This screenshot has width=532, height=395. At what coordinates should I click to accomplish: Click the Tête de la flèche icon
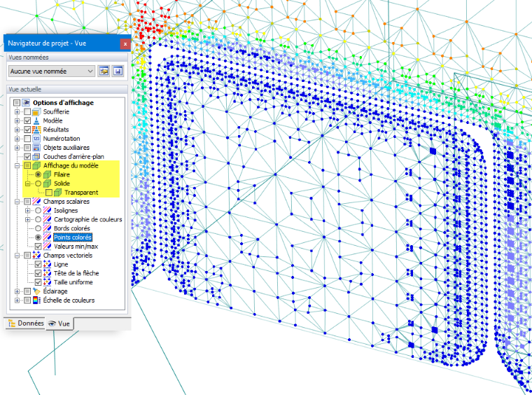coord(47,273)
